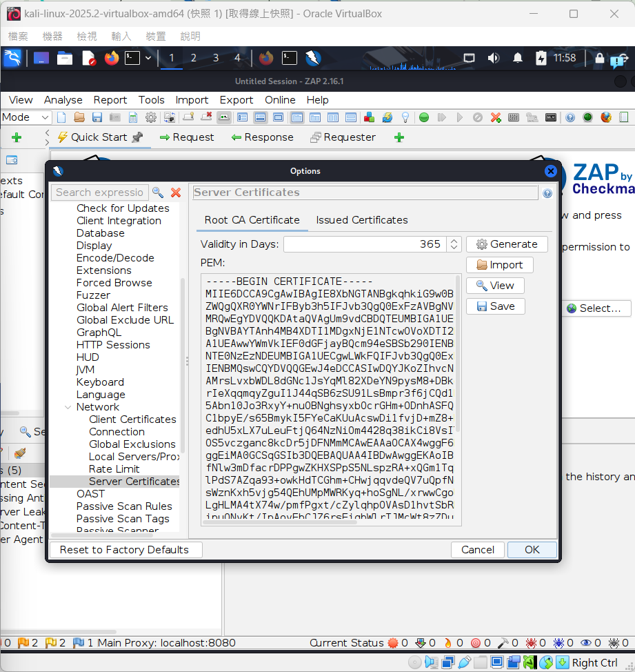Viewport: 635px width, 672px height.
Task: Open the Online menu
Action: [280, 100]
